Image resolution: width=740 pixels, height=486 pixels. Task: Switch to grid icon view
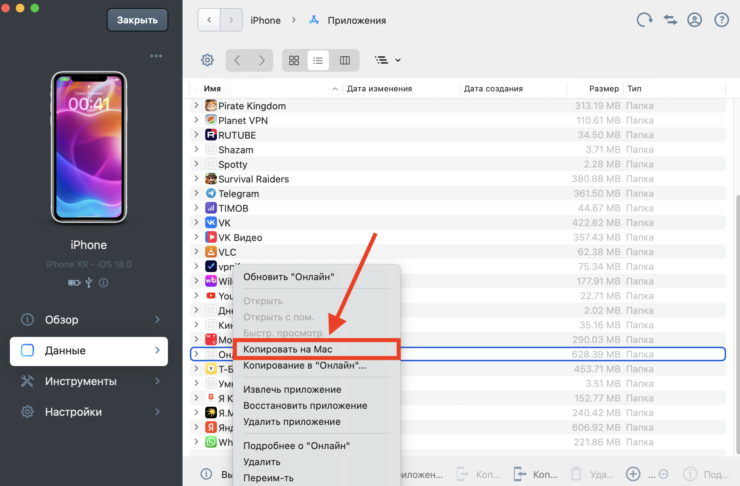click(x=294, y=60)
